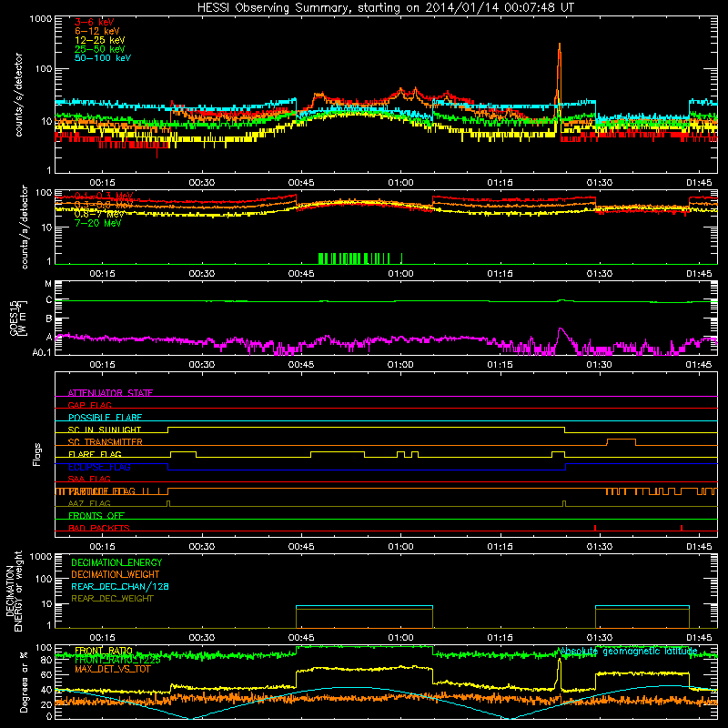
Task: Click the first red BAD_PACKETS tick mark
Action: 595,528
